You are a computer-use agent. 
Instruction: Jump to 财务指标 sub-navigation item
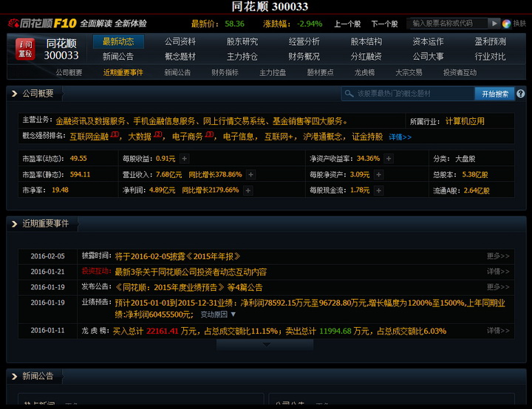click(225, 72)
